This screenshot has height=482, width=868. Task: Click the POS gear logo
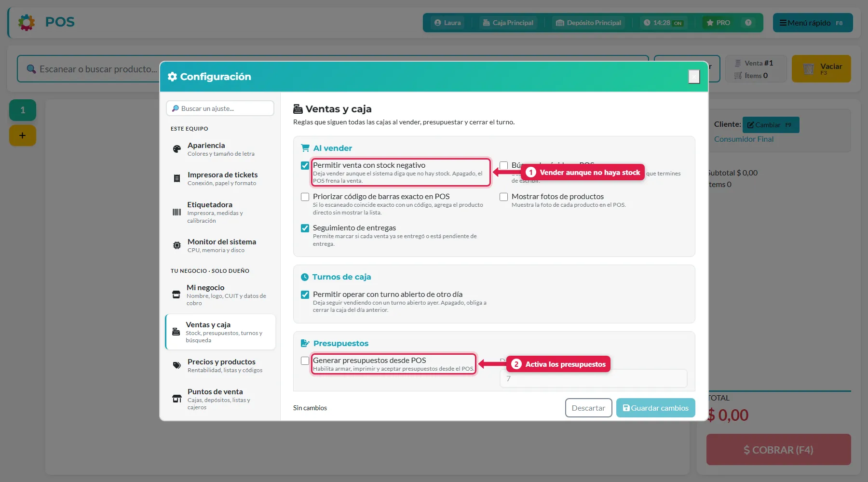[x=27, y=22]
